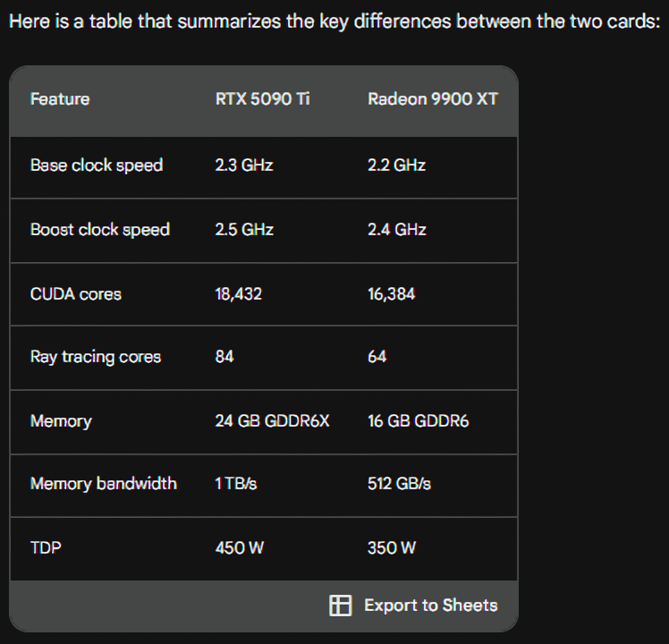Click the 2.3 GHz base clock cell

coord(244,165)
